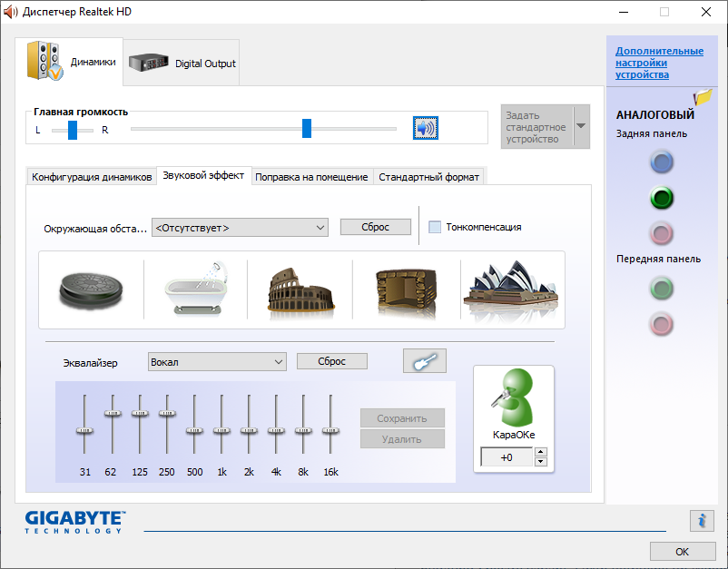Click the active green rear panel jack
The image size is (728, 569).
[x=662, y=198]
